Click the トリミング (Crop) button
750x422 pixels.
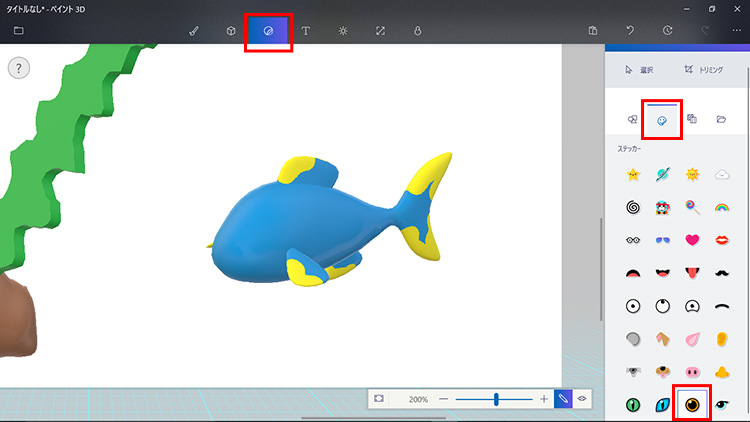[702, 69]
